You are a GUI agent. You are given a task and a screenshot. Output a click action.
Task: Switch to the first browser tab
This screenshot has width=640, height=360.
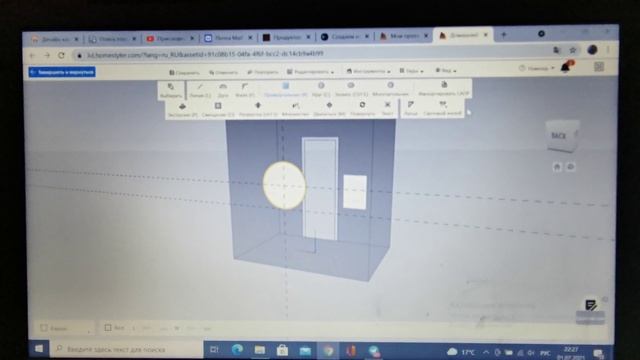click(x=55, y=39)
